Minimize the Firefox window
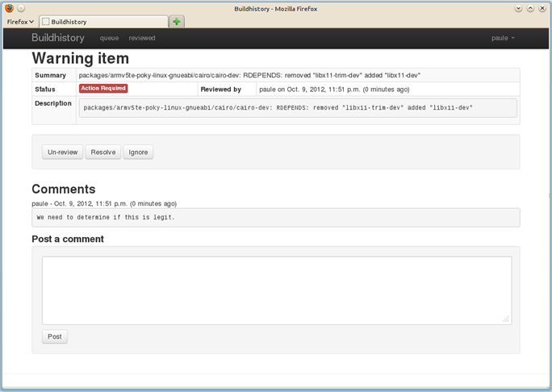552x392 pixels. (x=518, y=8)
